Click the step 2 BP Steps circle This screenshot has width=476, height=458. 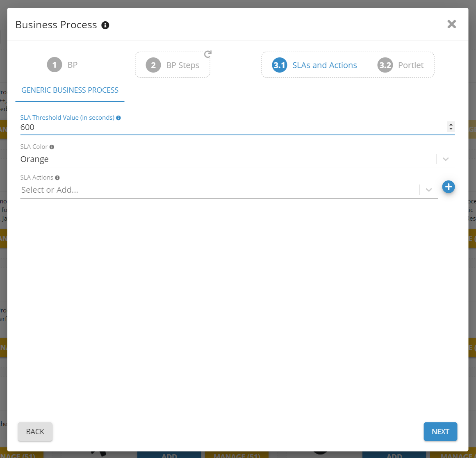[x=153, y=65]
